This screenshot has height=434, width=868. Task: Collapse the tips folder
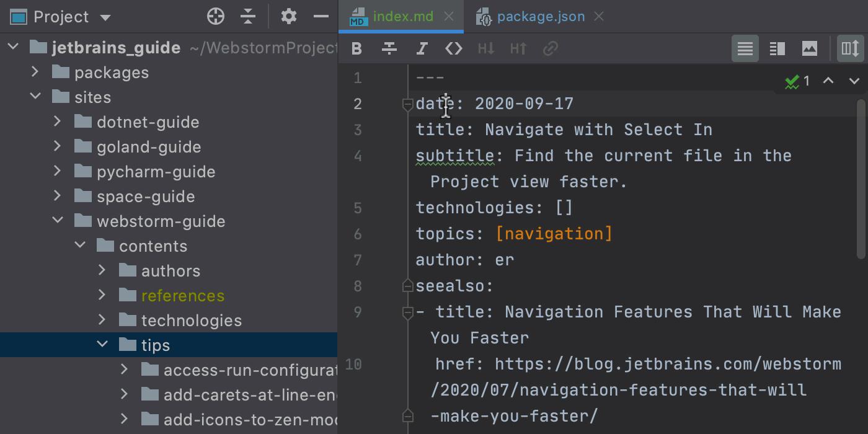(x=102, y=345)
